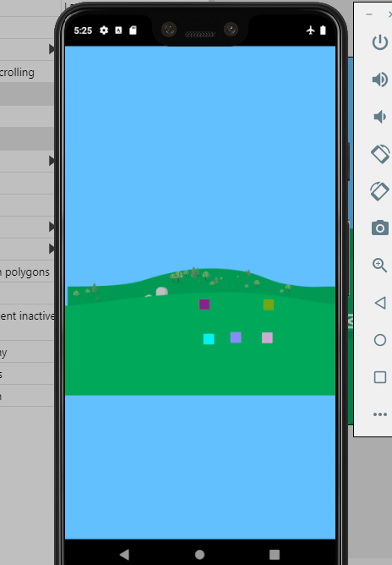
Task: Activate the emulator zoom magnifier icon
Action: 380,266
